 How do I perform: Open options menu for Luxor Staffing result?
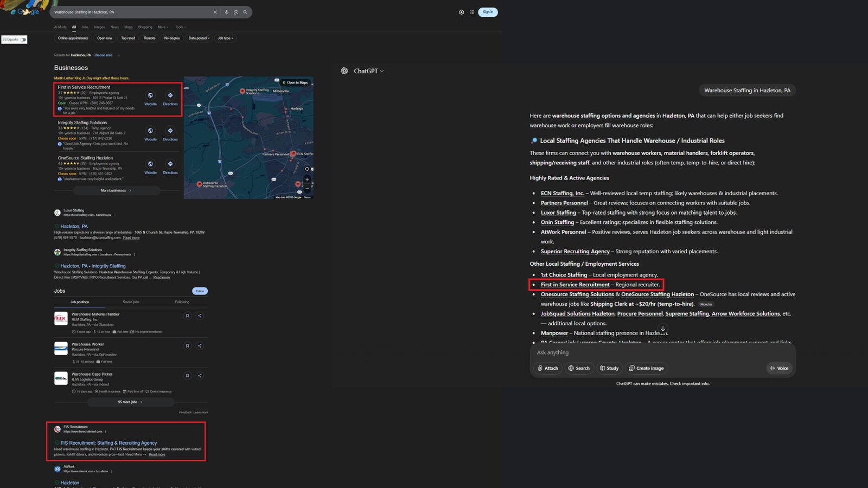pos(114,215)
